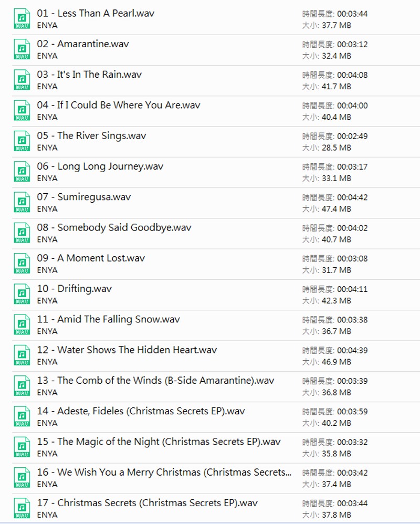This screenshot has height=524, width=420.
Task: Click the WAV icon for track 17 Christmas Secrets
Action: click(22, 508)
